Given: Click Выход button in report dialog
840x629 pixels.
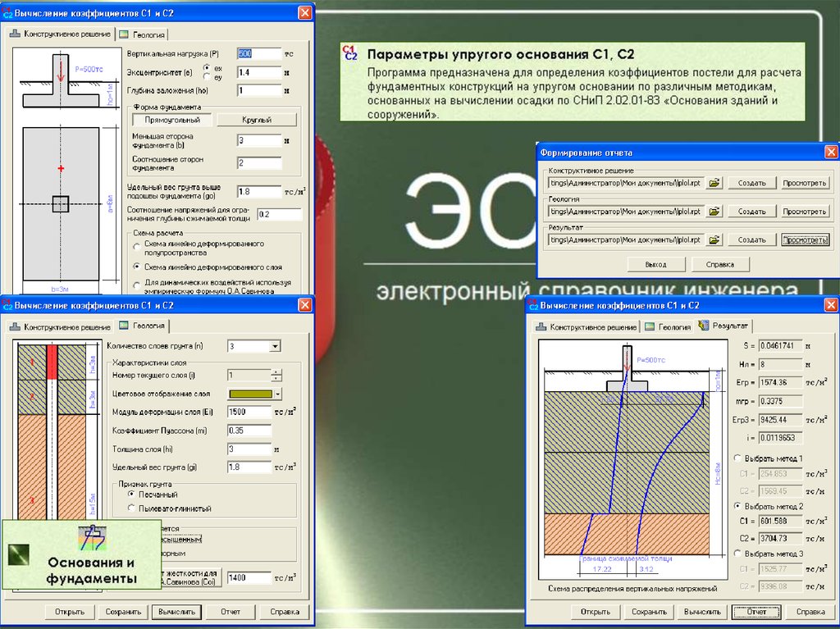Looking at the screenshot, I should (x=655, y=265).
